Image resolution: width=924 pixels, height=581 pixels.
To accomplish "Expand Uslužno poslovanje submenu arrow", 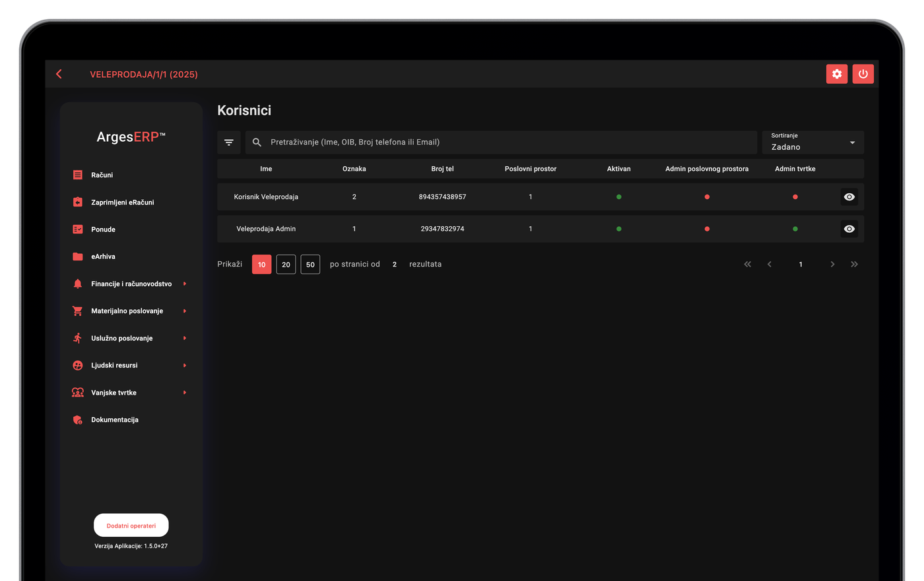I will coord(185,338).
